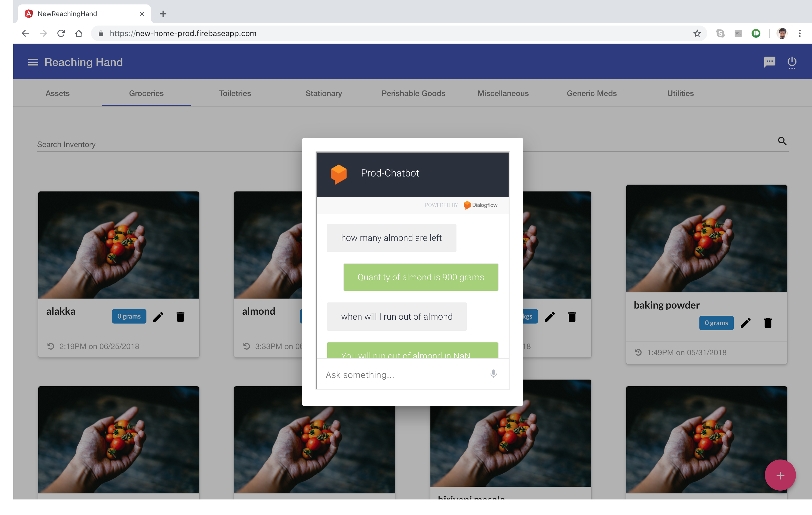Open the hamburger navigation menu
The height and width of the screenshot is (515, 812).
tap(33, 62)
